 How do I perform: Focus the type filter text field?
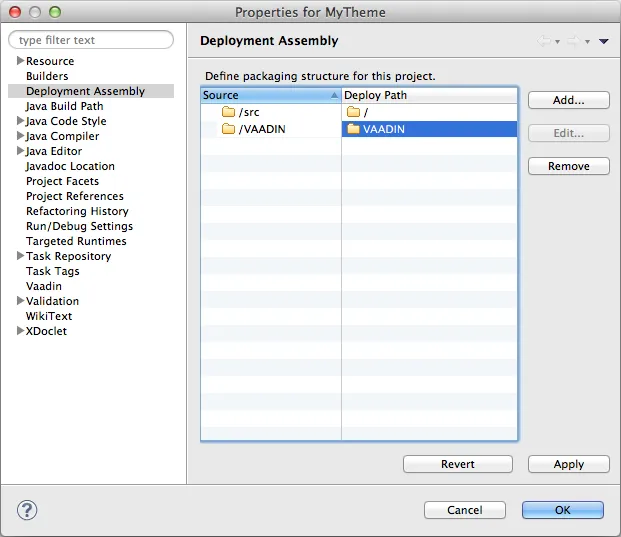tap(91, 40)
